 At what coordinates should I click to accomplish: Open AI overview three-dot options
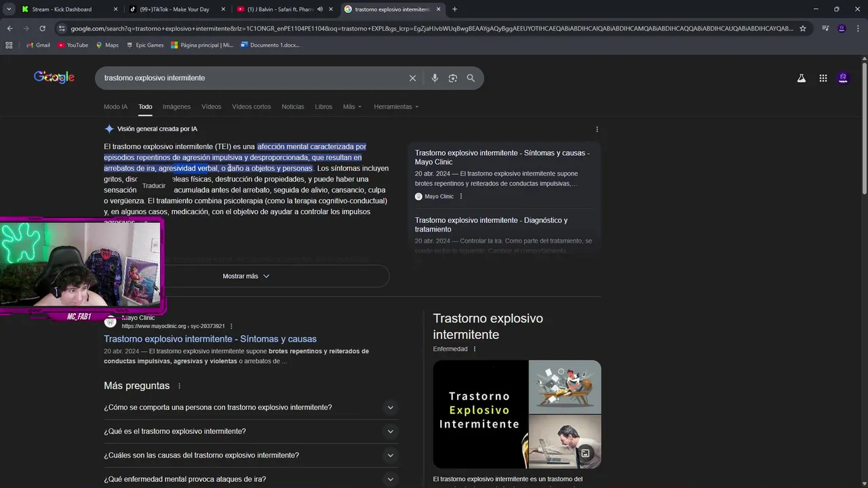[597, 129]
